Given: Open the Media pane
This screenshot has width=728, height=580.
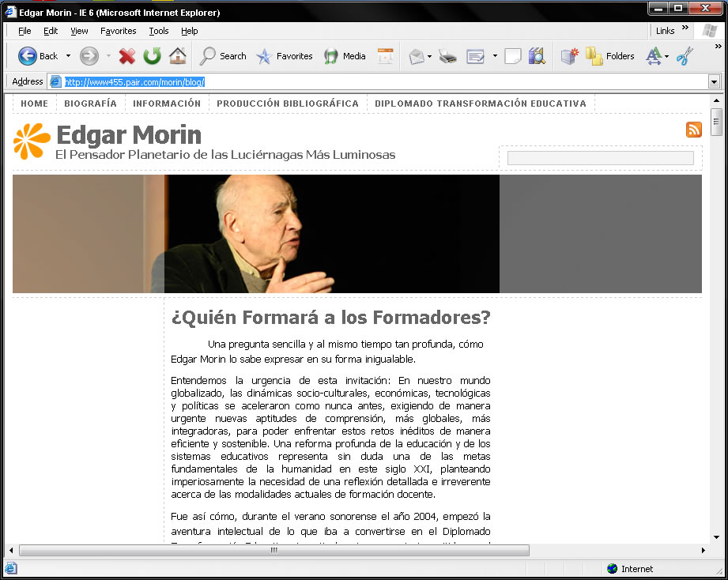Looking at the screenshot, I should (x=345, y=56).
